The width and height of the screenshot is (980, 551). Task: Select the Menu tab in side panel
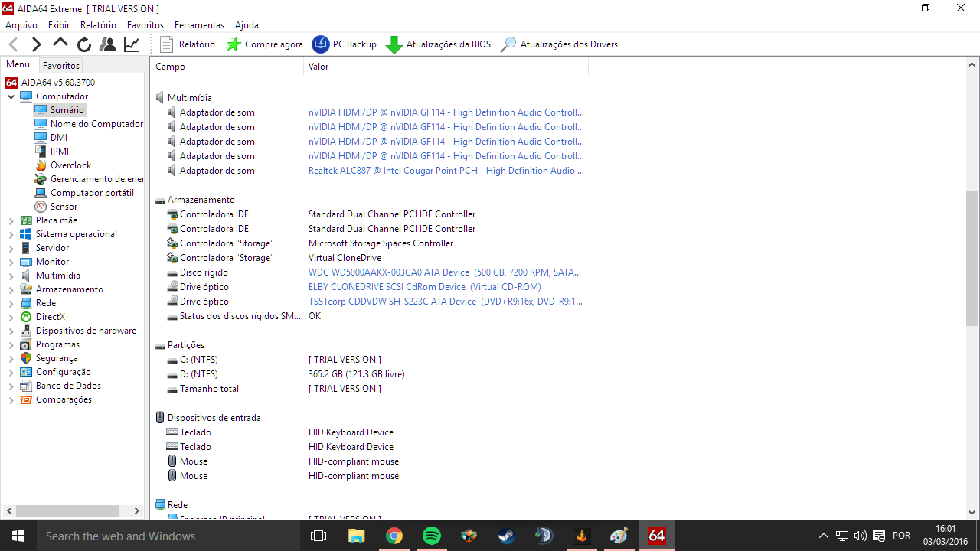18,65
